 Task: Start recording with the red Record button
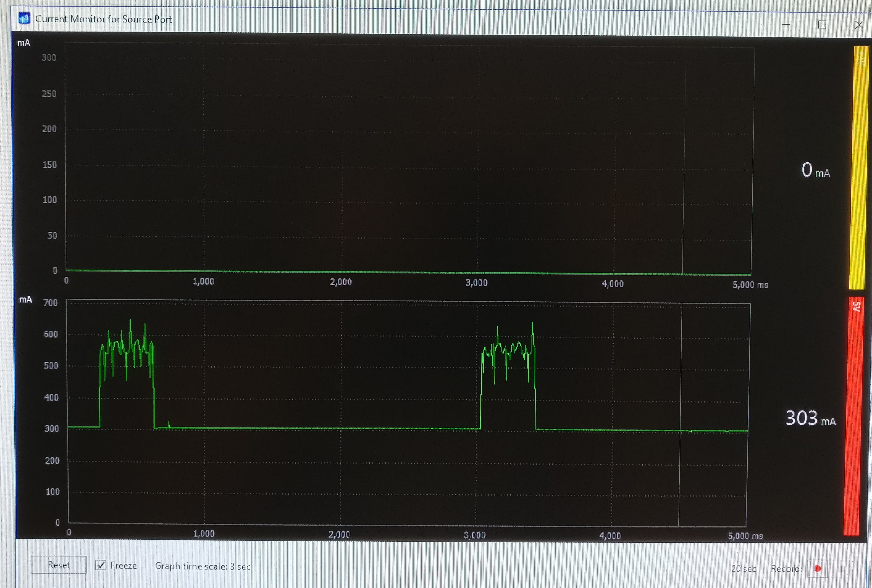pos(818,569)
